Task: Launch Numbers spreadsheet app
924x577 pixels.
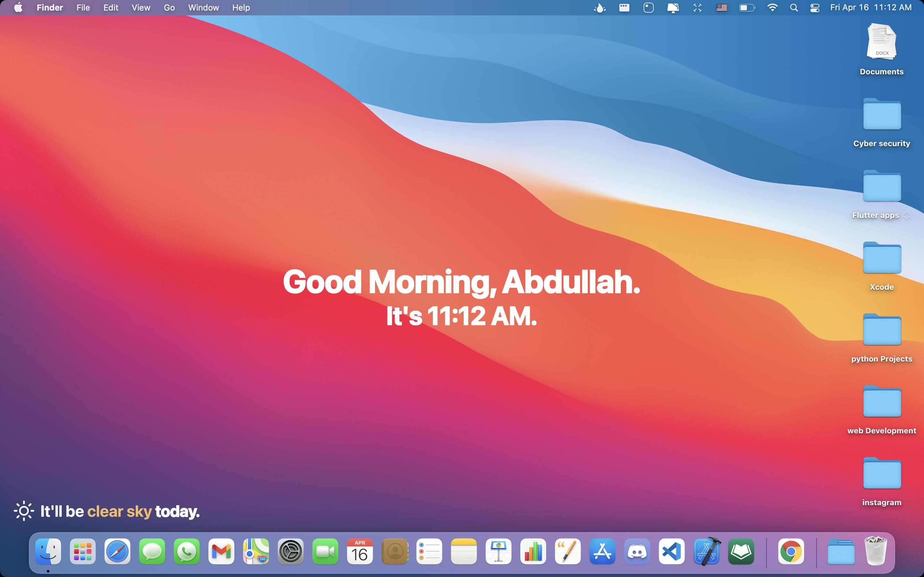Action: [533, 551]
